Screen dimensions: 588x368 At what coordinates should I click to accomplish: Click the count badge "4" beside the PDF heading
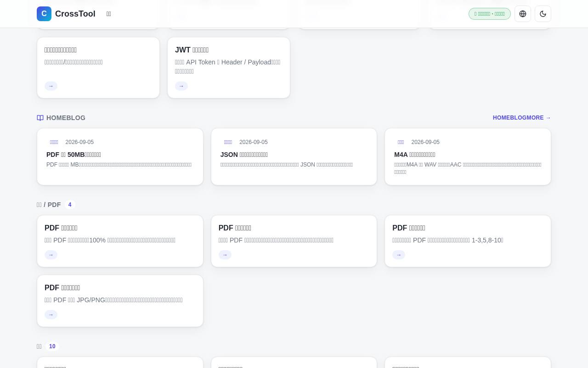click(x=70, y=205)
